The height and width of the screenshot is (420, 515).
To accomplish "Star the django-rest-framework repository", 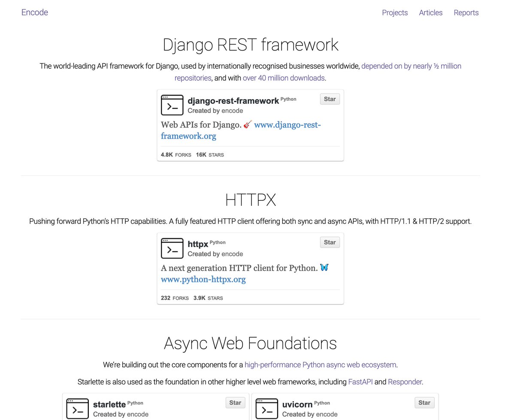I will (x=330, y=99).
